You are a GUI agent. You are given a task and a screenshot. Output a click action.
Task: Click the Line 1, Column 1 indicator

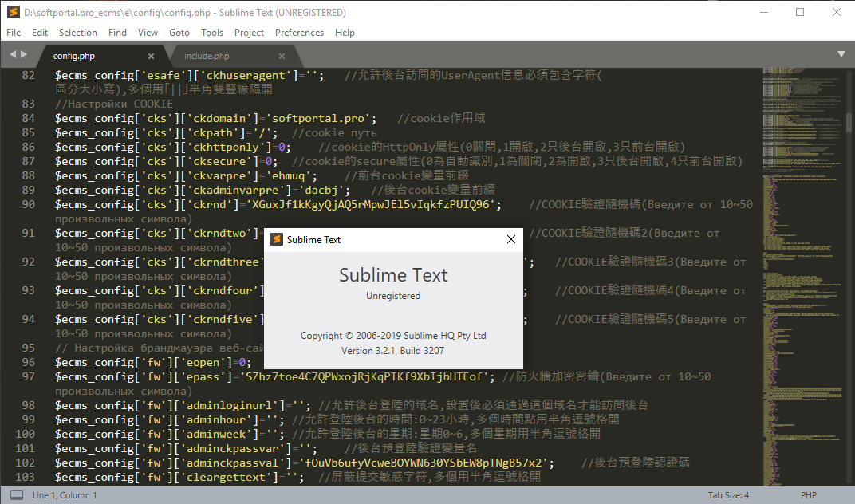(x=65, y=495)
